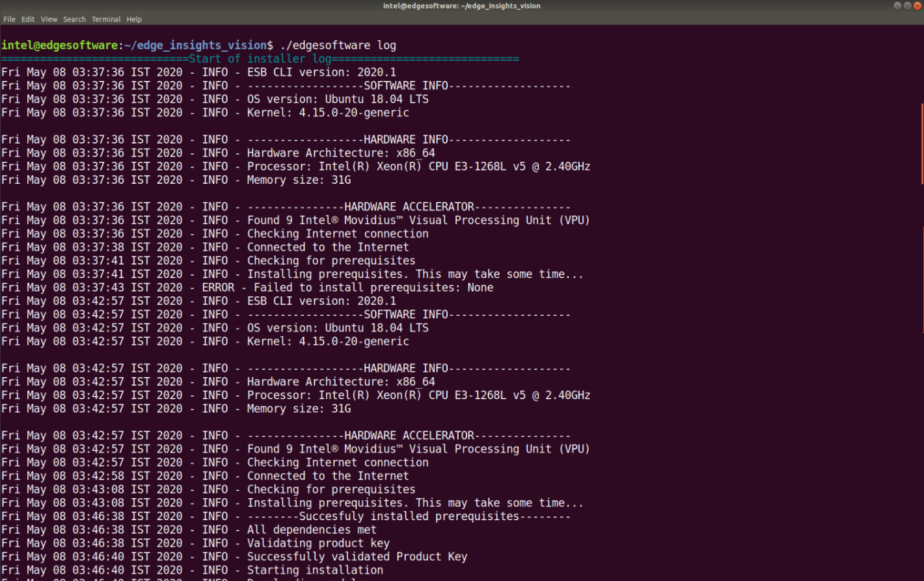Image resolution: width=924 pixels, height=581 pixels.
Task: Select the 03:37:36 'Processor: Intel(R) Xeon(R)' line
Action: tap(296, 167)
